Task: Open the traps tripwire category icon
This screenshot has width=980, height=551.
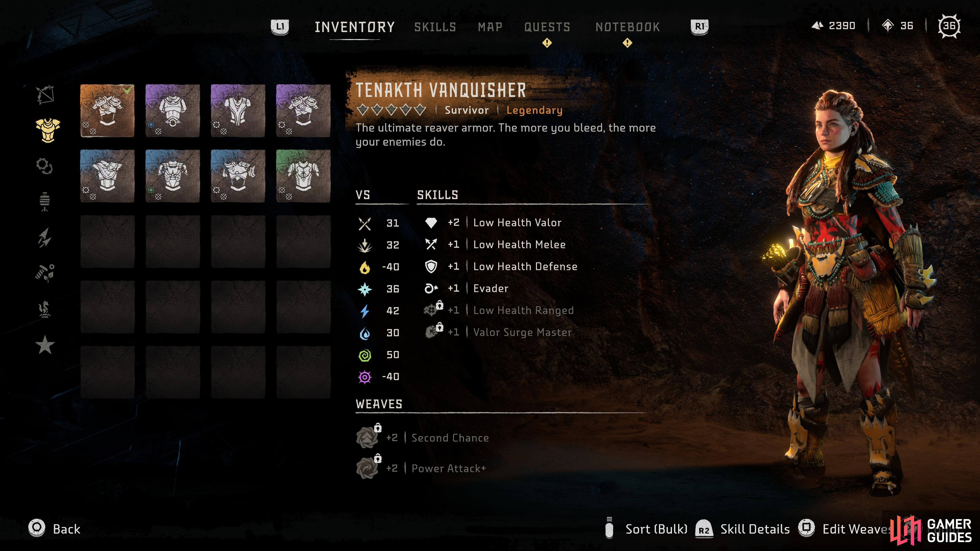Action: [45, 202]
